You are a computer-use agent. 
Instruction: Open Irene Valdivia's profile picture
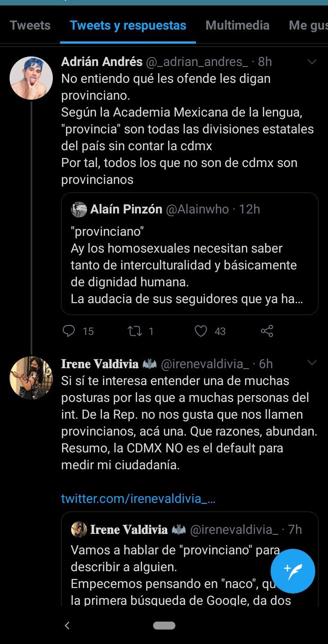[x=31, y=378]
